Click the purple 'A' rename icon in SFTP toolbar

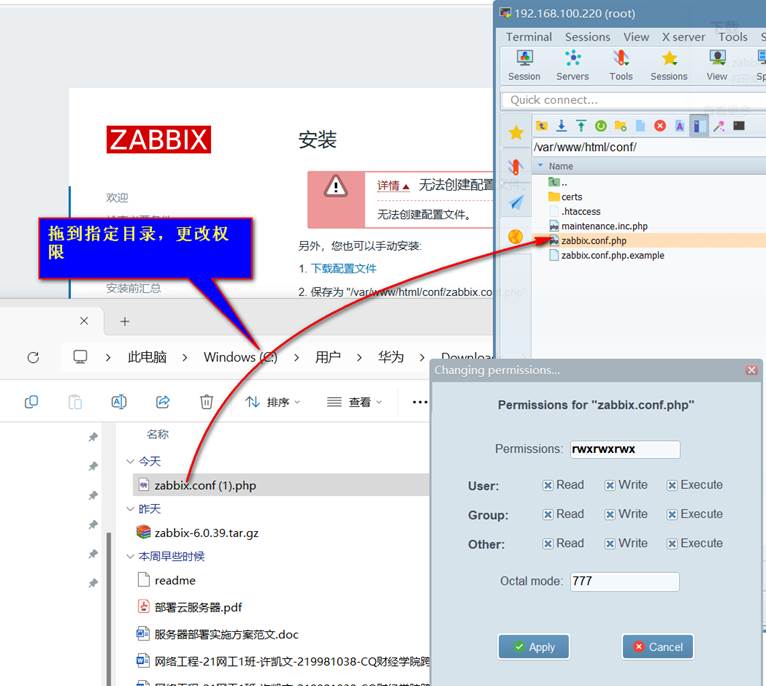click(680, 126)
